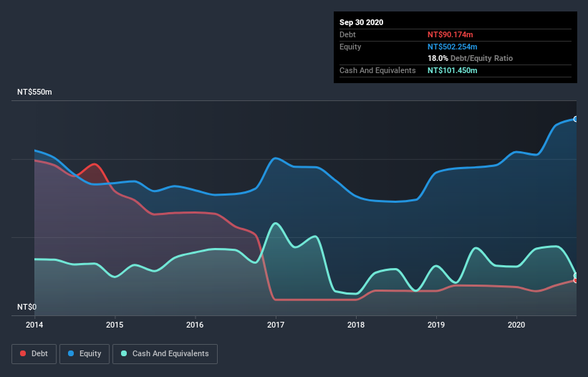
Task: Click the NT$550m axis label
Action: 34,92
